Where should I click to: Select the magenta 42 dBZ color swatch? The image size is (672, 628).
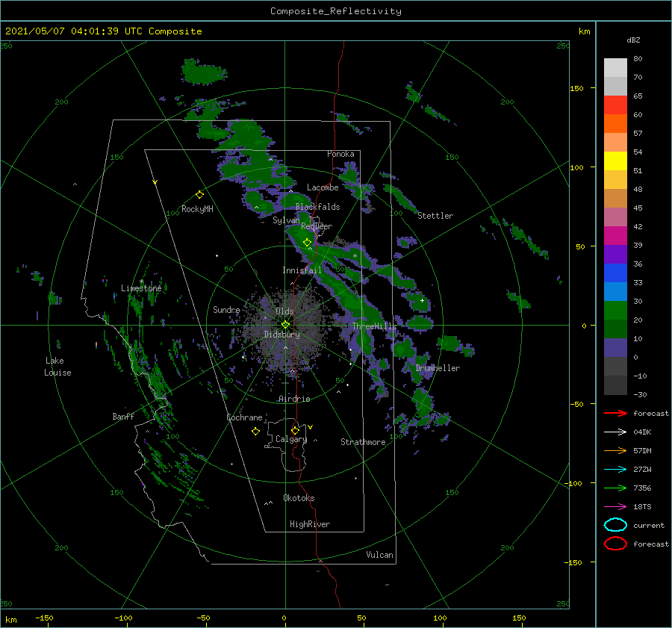[x=615, y=236]
